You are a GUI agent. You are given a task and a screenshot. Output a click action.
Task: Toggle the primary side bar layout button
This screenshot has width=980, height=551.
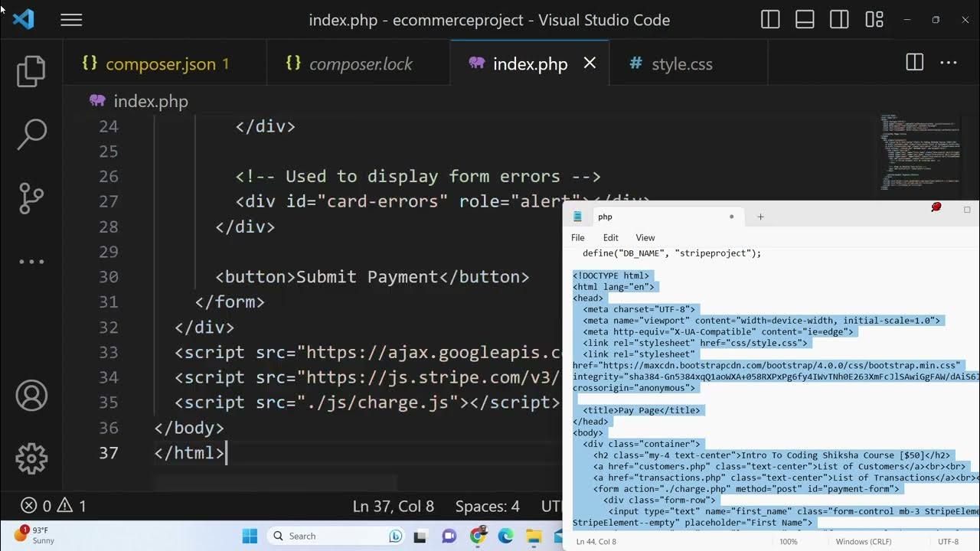pyautogui.click(x=770, y=20)
